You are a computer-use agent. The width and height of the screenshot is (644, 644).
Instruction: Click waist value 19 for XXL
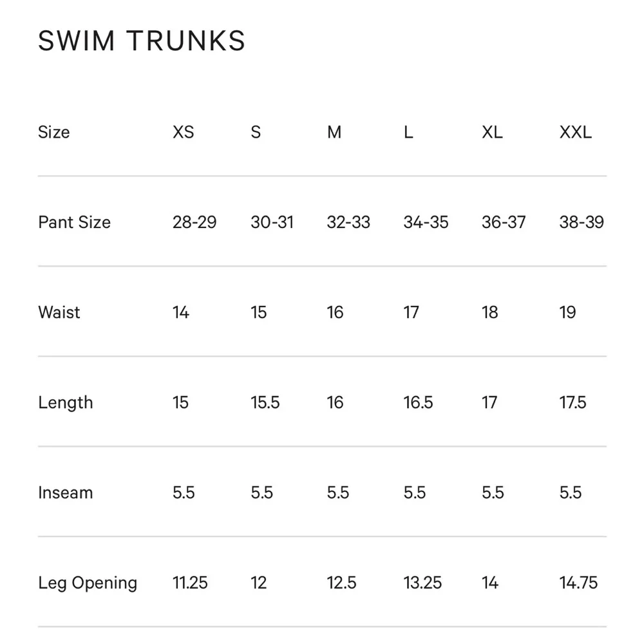567,312
